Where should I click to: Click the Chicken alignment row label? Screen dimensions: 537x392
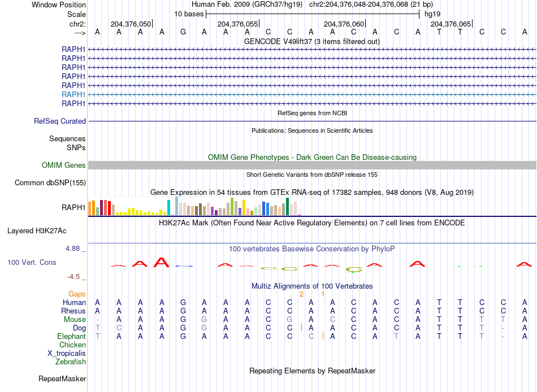coord(72,345)
